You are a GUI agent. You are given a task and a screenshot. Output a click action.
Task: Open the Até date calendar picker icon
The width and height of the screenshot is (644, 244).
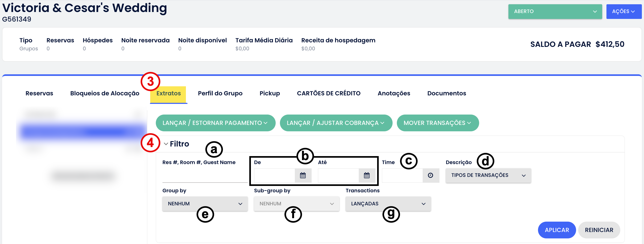coord(367,175)
